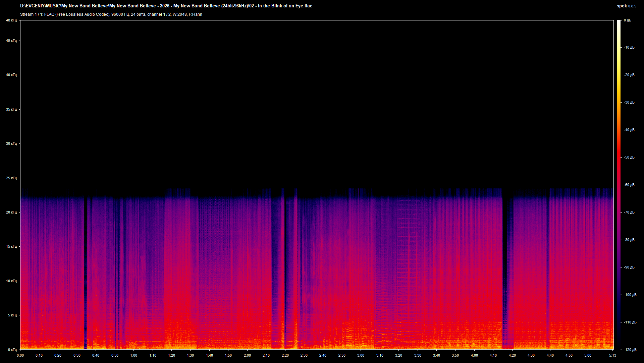
Task: Click the F:Hann window function text
Action: 196,14
